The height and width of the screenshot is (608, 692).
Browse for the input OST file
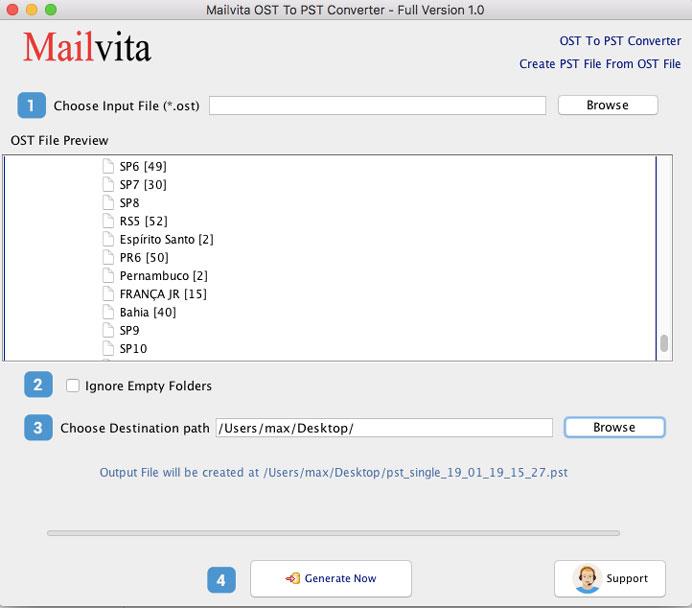607,105
